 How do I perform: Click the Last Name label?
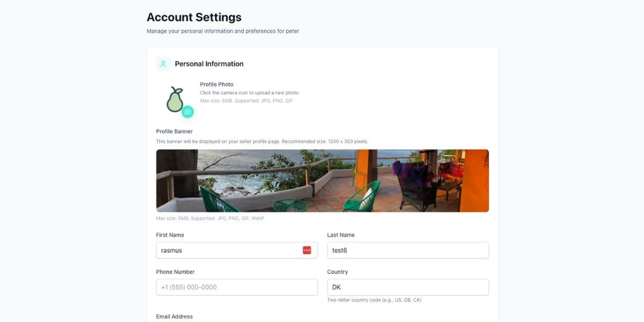click(x=341, y=235)
